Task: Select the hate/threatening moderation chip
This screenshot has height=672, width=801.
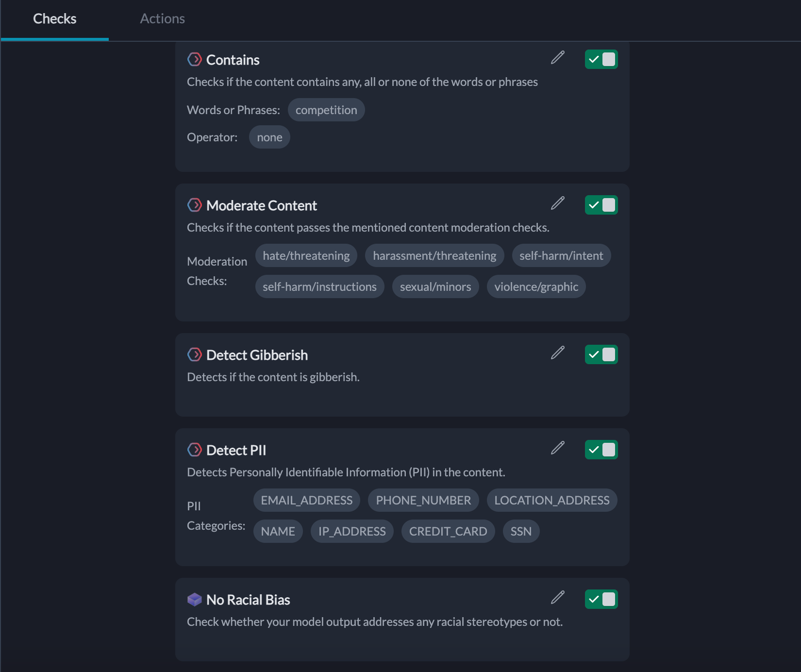Action: point(306,255)
